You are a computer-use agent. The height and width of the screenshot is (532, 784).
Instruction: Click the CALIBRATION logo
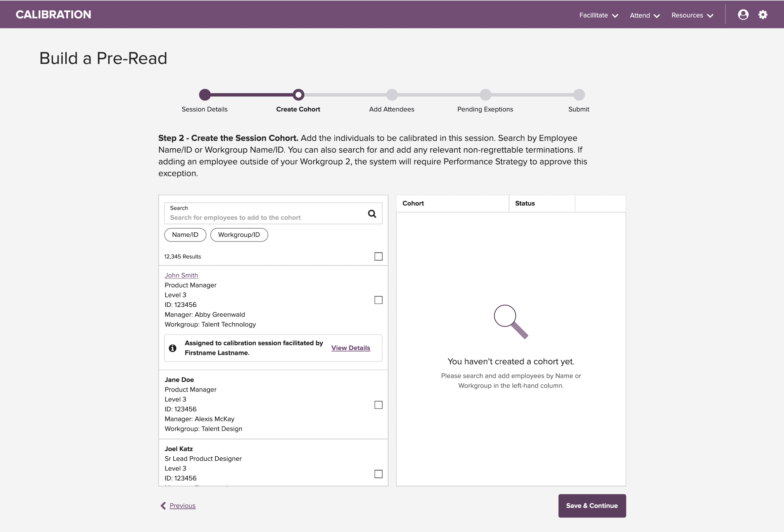[x=53, y=14]
